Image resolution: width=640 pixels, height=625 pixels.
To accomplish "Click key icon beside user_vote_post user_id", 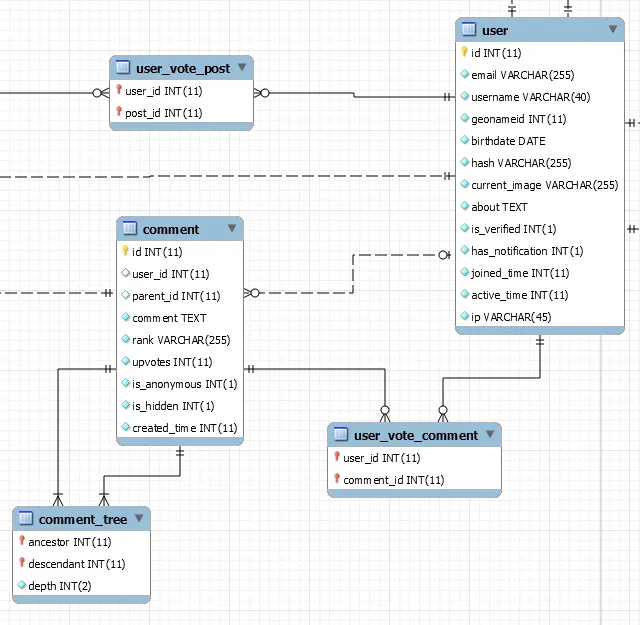I will tap(119, 89).
